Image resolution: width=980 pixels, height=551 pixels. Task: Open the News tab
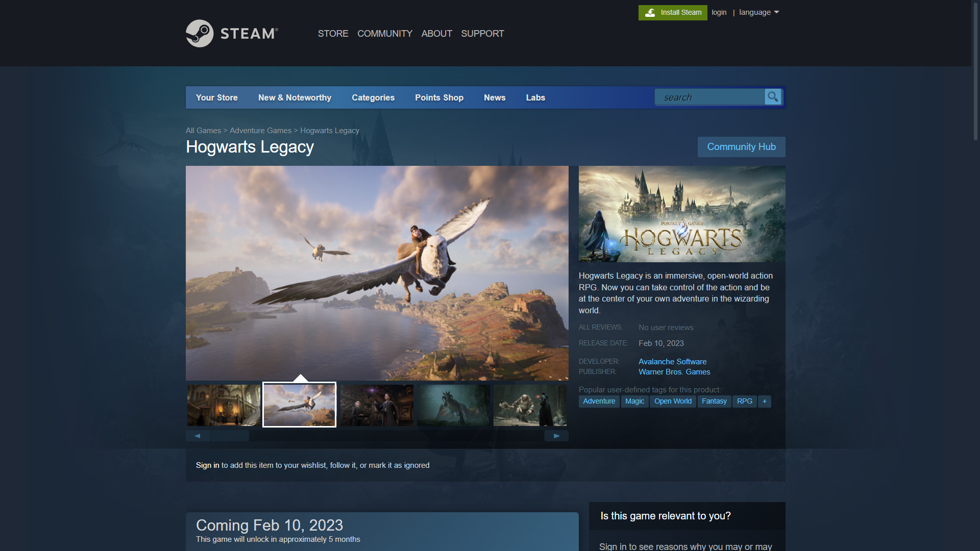point(495,97)
